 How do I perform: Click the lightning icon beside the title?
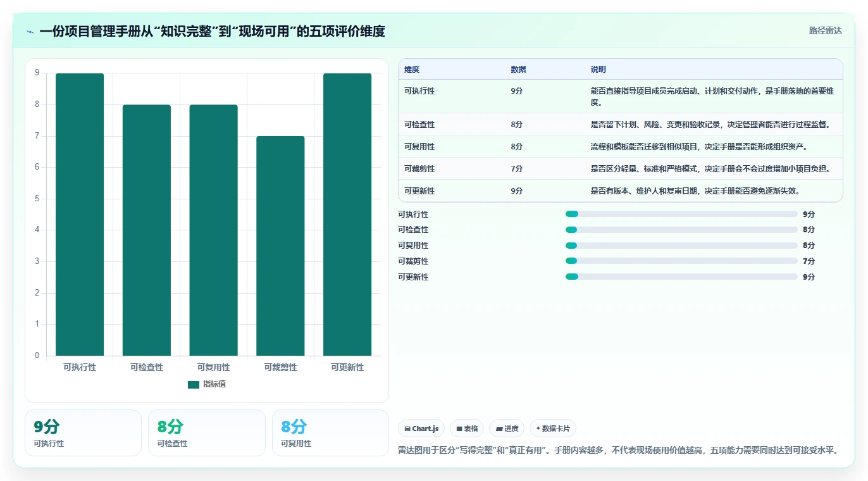tap(30, 32)
